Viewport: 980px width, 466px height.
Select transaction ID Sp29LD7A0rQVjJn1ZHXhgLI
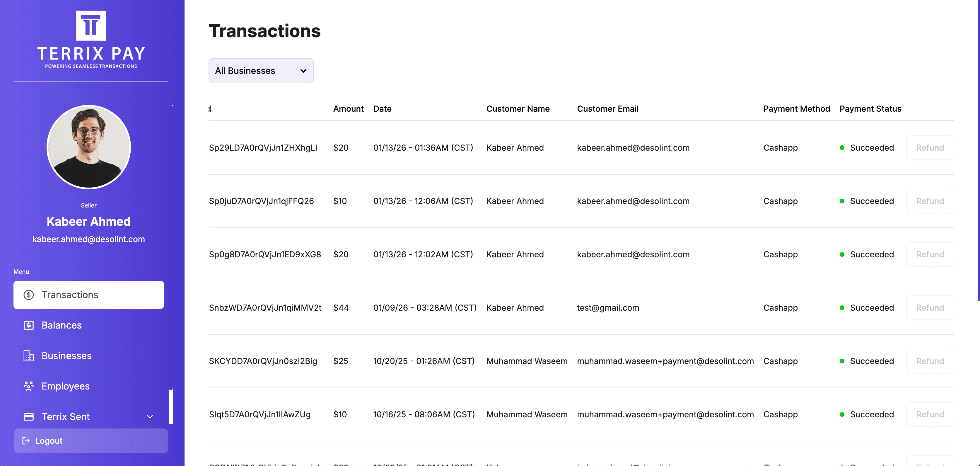pos(263,148)
